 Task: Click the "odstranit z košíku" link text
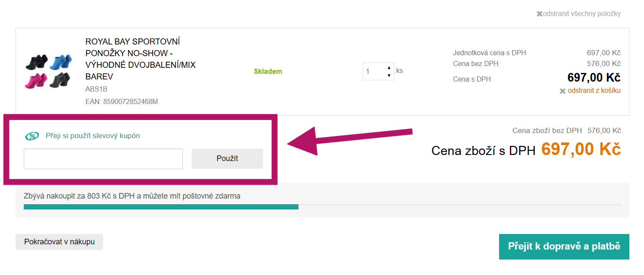click(594, 91)
